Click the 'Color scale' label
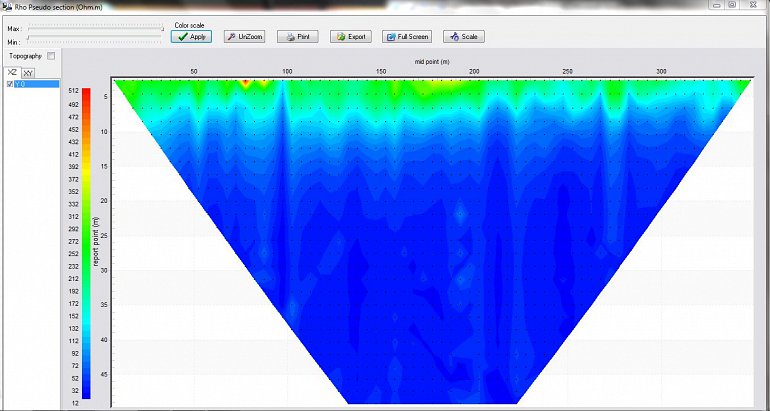 pos(190,26)
